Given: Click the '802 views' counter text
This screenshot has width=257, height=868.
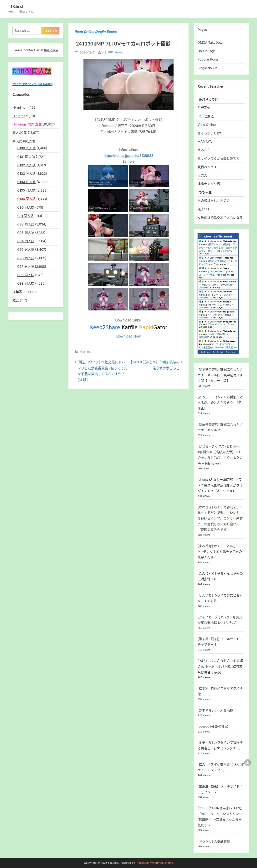Looking at the screenshot, I should pos(115,53).
